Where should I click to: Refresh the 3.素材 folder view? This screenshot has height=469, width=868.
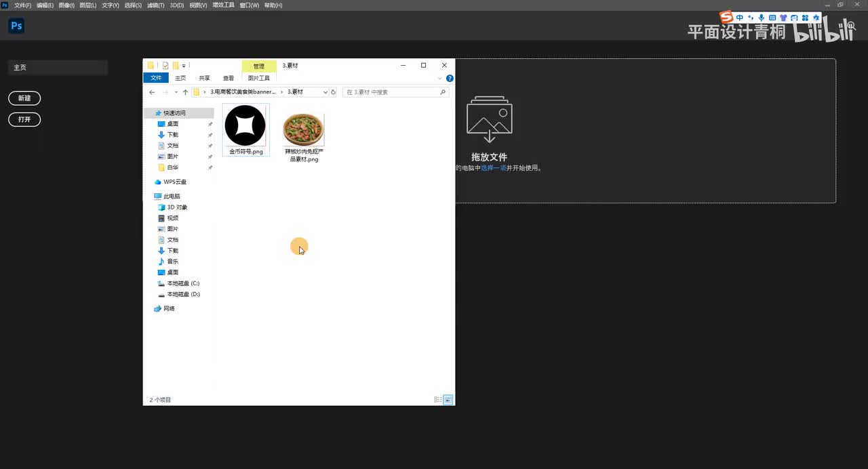pos(333,92)
